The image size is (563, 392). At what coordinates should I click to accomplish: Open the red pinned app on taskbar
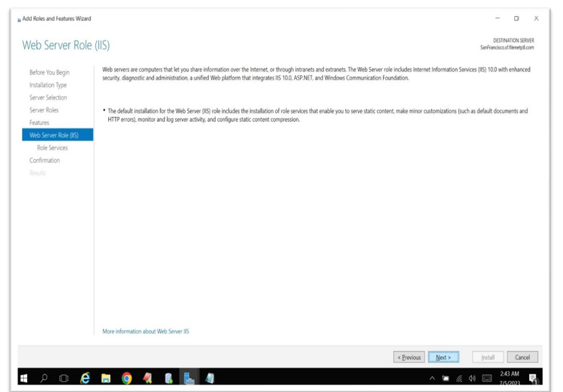147,378
